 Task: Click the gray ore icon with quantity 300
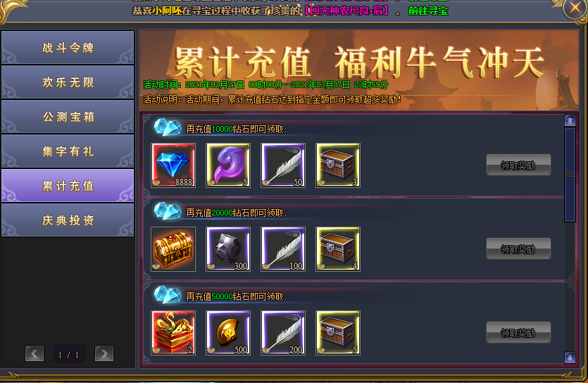(228, 249)
